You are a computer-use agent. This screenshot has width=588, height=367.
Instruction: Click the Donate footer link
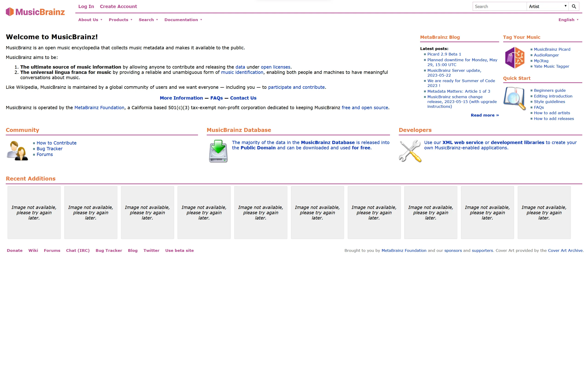coord(14,250)
